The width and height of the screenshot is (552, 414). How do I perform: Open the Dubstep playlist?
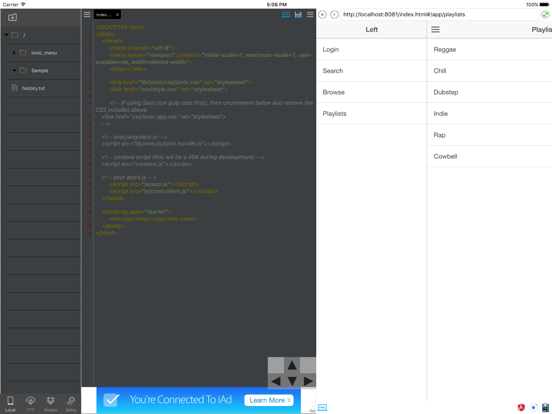coord(490,92)
